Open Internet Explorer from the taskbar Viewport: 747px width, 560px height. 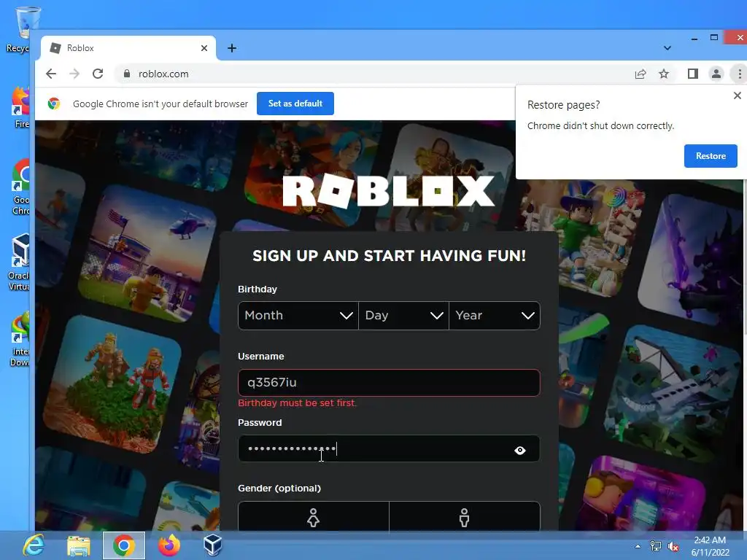[x=34, y=545]
